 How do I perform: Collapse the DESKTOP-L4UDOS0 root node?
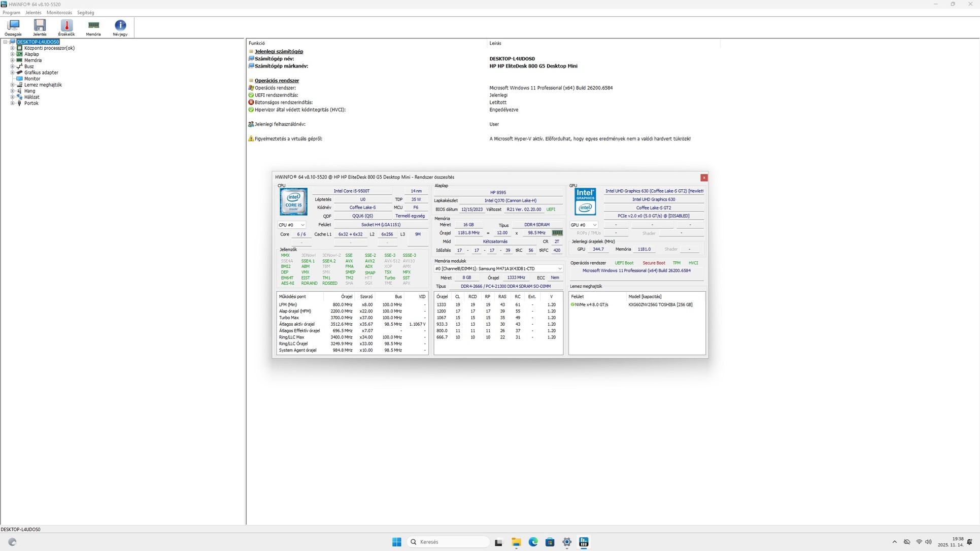point(6,42)
